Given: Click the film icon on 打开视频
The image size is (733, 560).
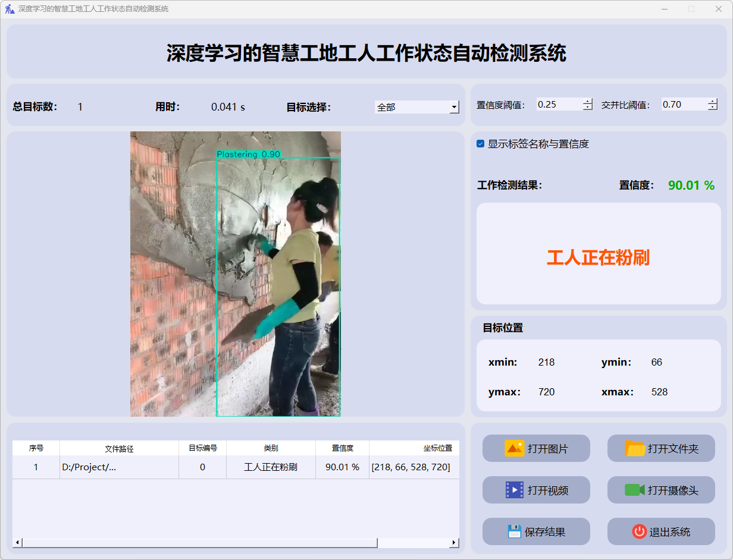Looking at the screenshot, I should coord(514,490).
